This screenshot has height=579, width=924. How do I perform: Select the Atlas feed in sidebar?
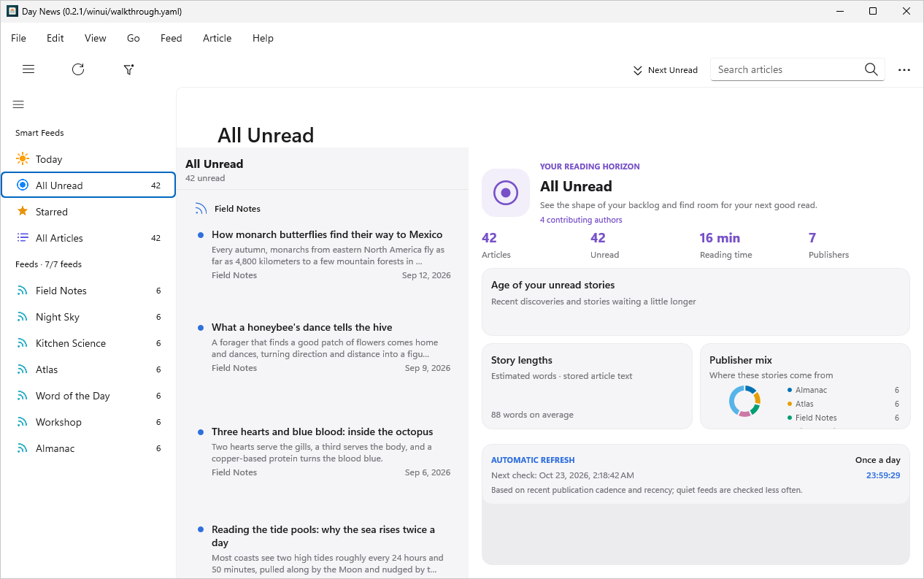pos(88,369)
